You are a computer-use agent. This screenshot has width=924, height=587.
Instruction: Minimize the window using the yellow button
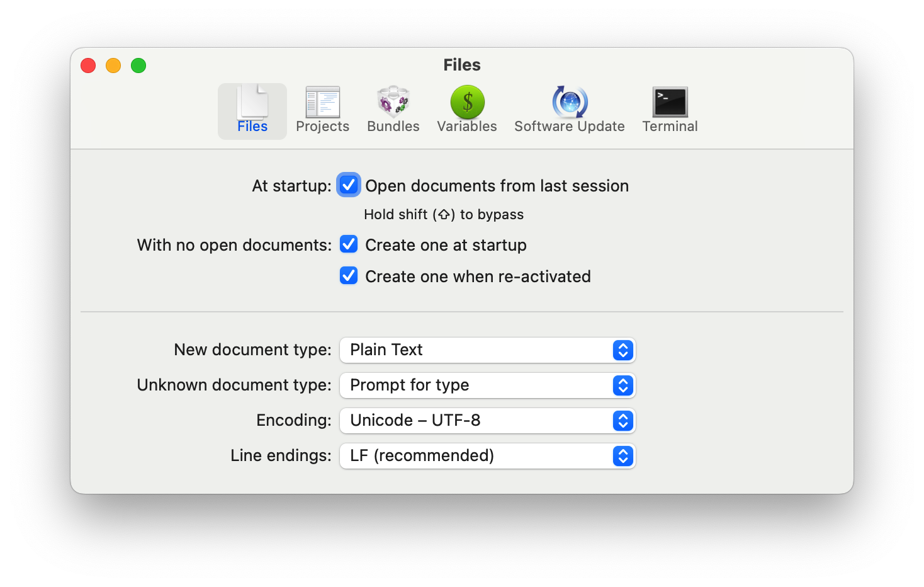tap(113, 66)
